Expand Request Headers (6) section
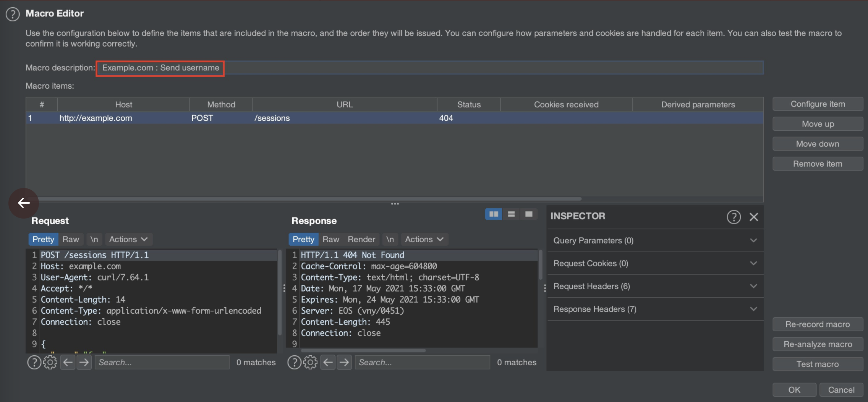868x402 pixels. [655, 287]
